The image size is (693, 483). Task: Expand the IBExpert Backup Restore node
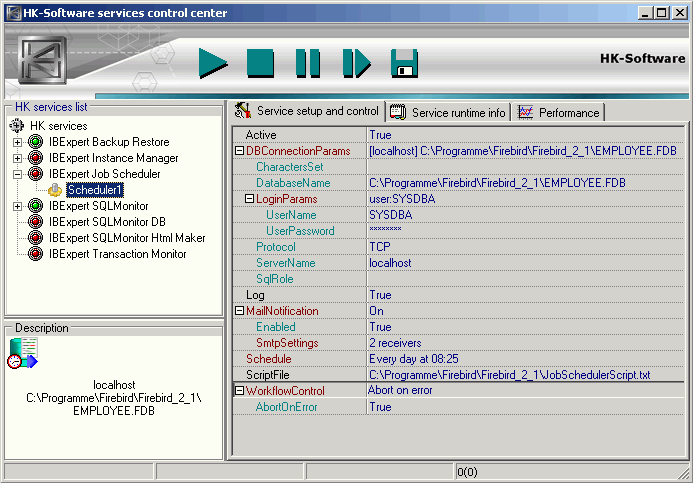pos(17,142)
